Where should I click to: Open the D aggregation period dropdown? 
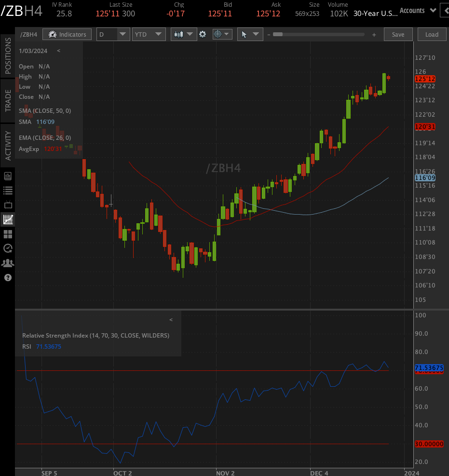click(113, 34)
